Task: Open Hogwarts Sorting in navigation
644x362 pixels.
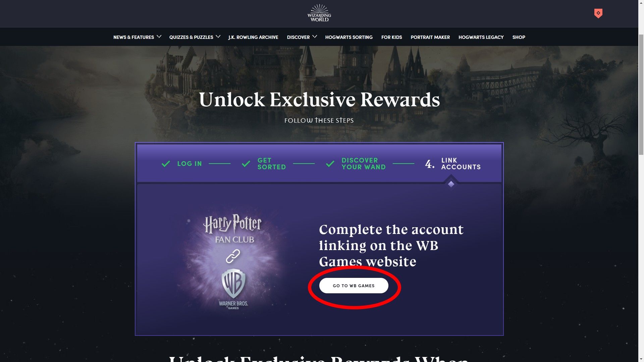Action: point(349,37)
